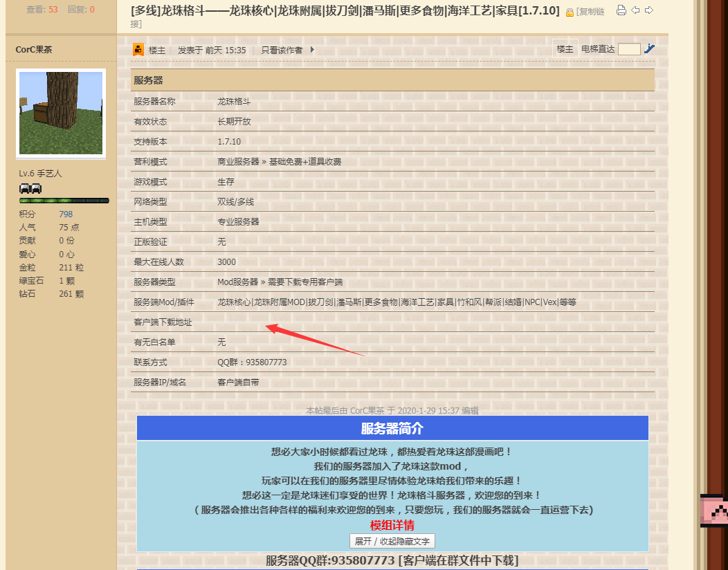Click the 只看该作者 link
The width and height of the screenshot is (728, 570).
click(x=282, y=50)
